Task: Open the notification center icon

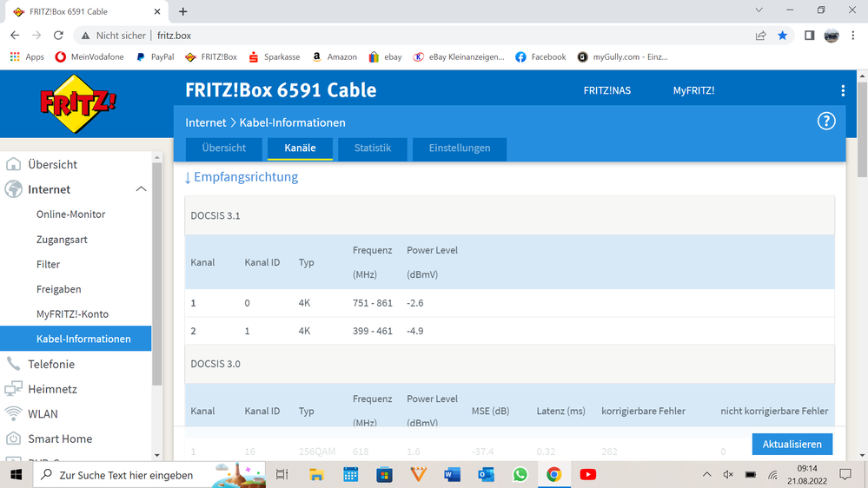Action: (845, 475)
